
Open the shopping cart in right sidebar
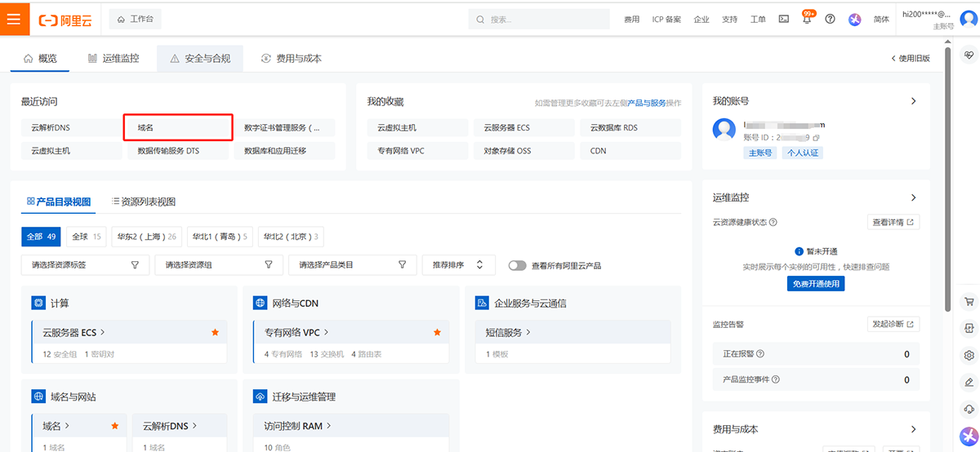969,301
